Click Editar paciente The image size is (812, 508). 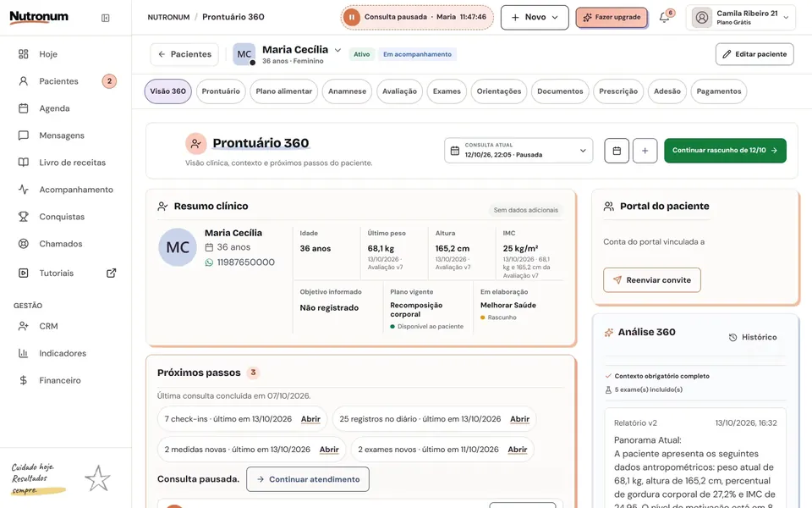754,54
